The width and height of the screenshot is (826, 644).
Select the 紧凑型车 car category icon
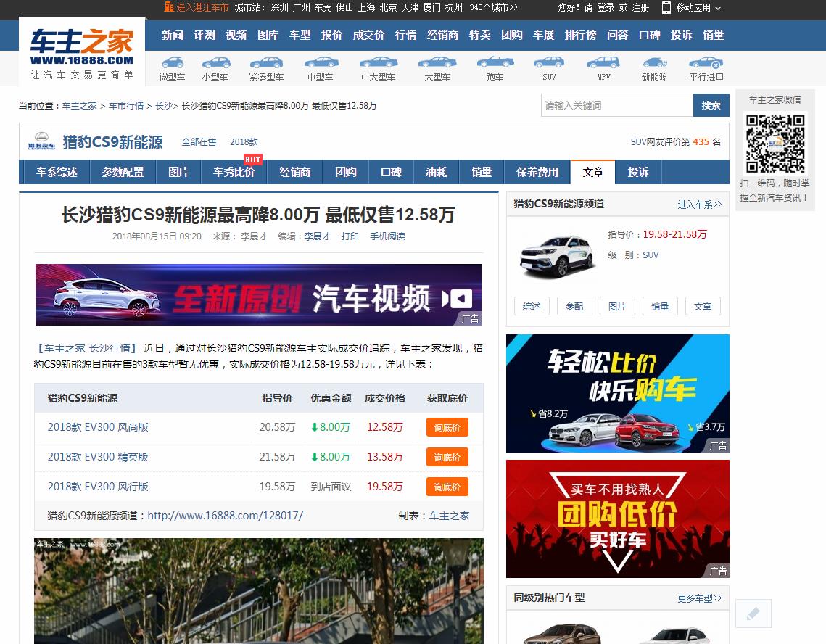coord(266,62)
